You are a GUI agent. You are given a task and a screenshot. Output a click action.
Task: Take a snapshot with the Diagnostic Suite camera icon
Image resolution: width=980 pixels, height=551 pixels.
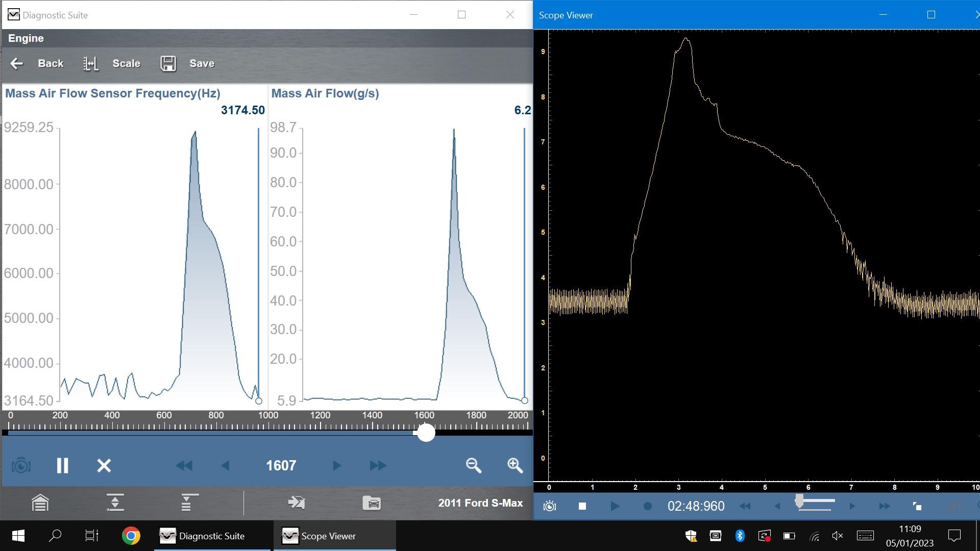(x=21, y=465)
